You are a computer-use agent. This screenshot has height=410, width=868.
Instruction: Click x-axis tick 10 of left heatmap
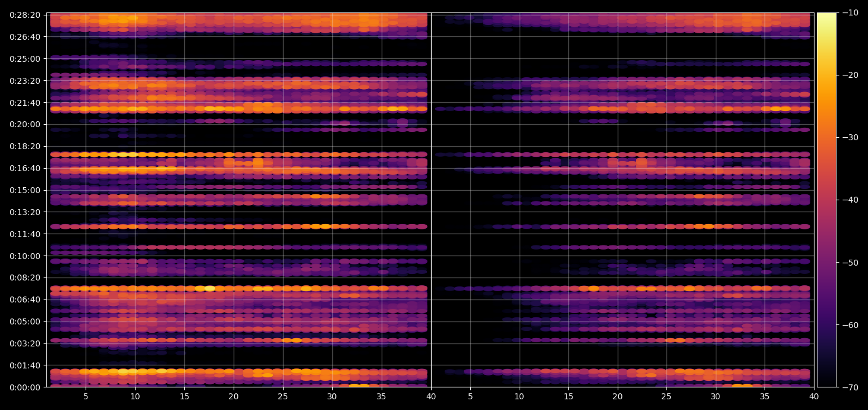135,396
